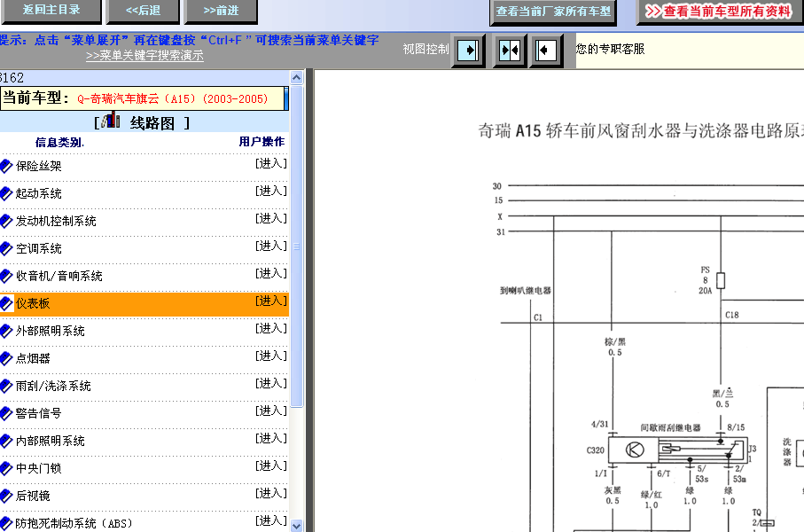Go forward with the >>前进 button

coord(221,11)
